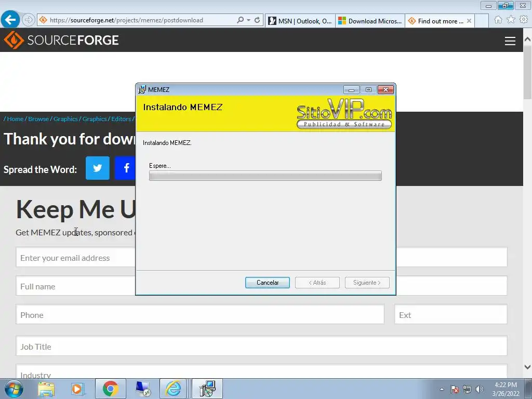Refresh the page with reload icon
Image resolution: width=532 pixels, height=399 pixels.
pyautogui.click(x=257, y=20)
